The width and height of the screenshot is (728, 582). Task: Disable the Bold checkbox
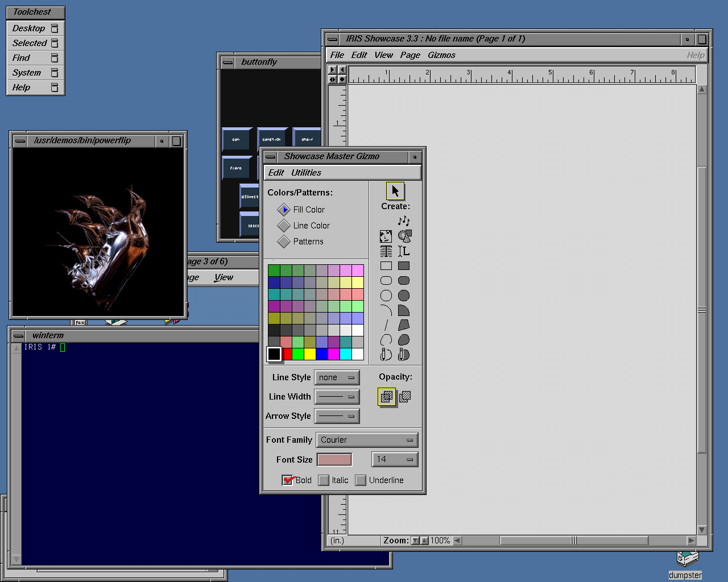click(x=288, y=480)
